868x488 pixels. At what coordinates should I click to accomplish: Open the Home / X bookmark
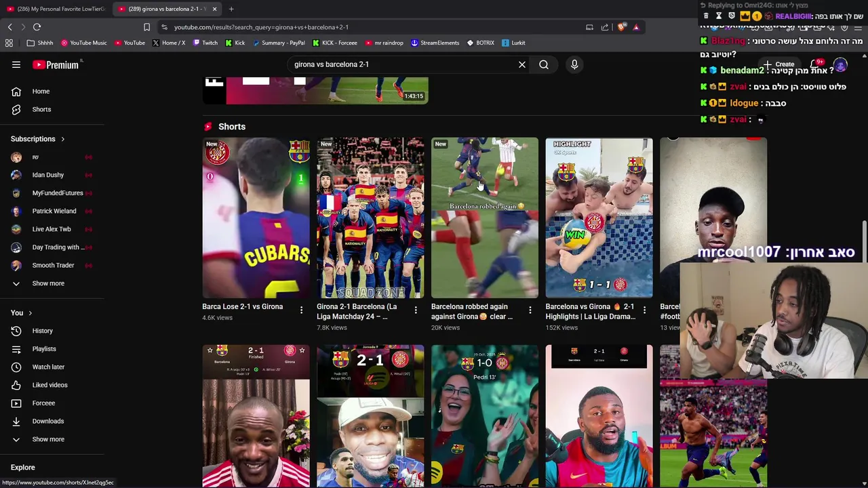coord(168,43)
